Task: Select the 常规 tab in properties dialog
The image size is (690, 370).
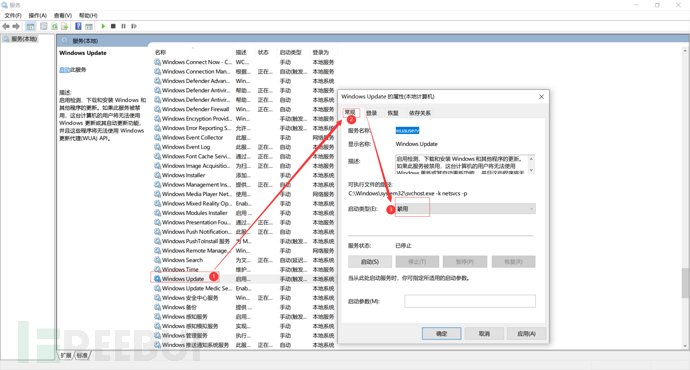Action: pos(350,113)
